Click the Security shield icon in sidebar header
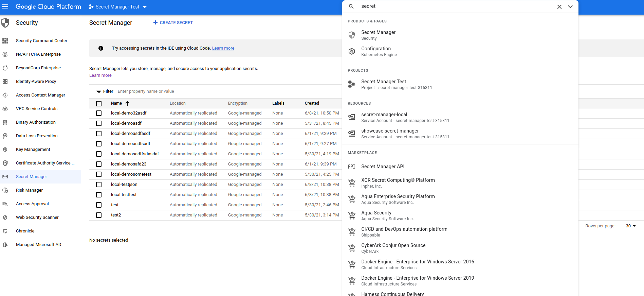 coord(5,23)
